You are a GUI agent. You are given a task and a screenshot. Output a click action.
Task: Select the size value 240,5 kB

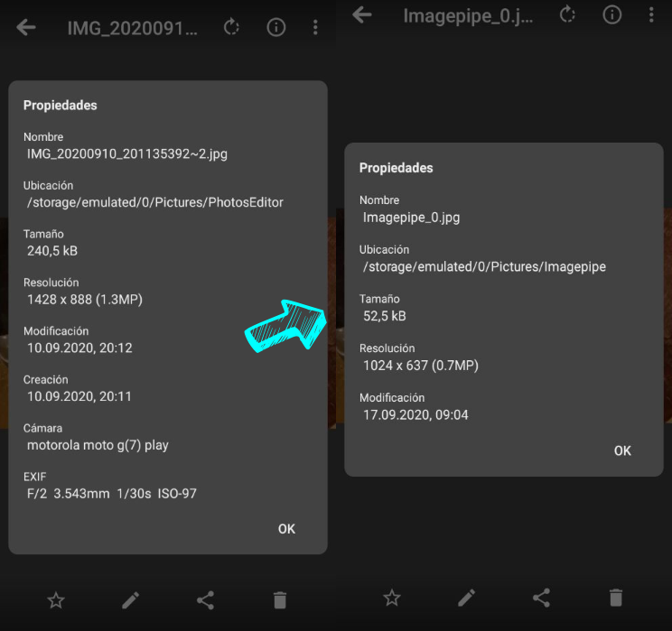tap(52, 251)
